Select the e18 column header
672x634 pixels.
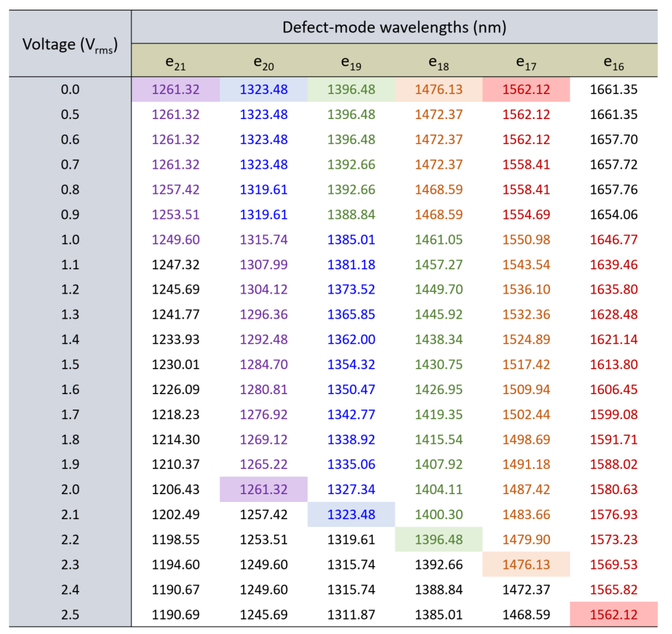438,63
